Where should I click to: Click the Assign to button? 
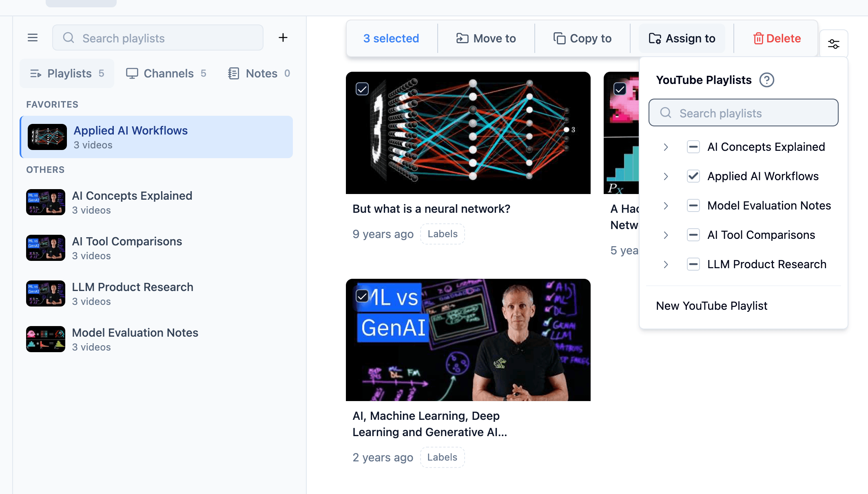682,38
